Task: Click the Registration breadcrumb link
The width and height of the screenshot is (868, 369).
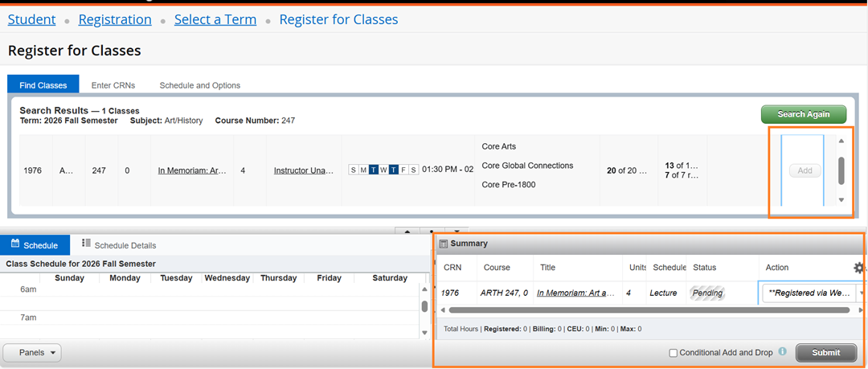Action: click(x=115, y=19)
